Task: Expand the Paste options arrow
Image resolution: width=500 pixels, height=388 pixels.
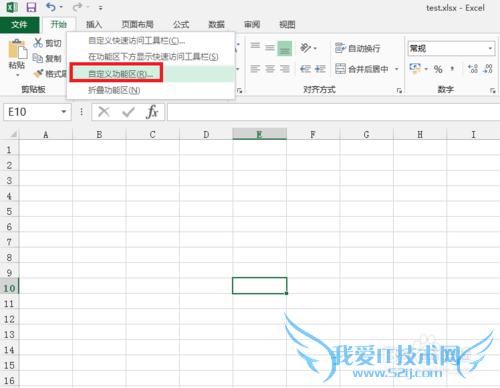Action: pyautogui.click(x=17, y=75)
